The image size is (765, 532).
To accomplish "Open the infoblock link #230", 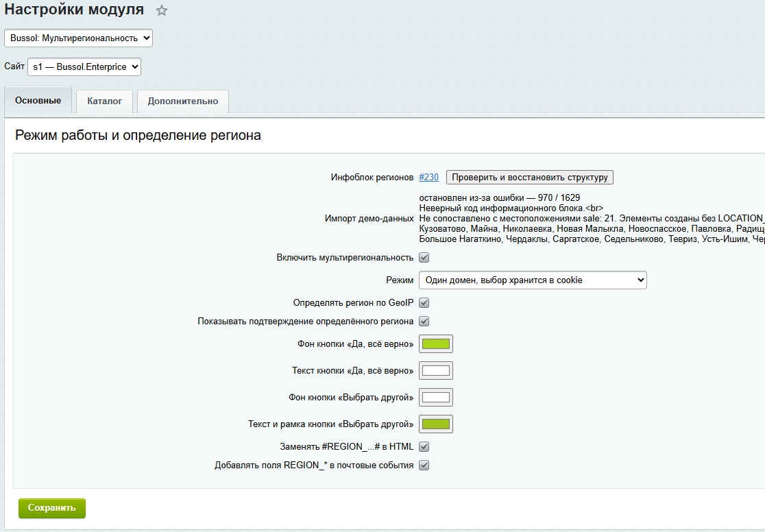I will pos(429,177).
